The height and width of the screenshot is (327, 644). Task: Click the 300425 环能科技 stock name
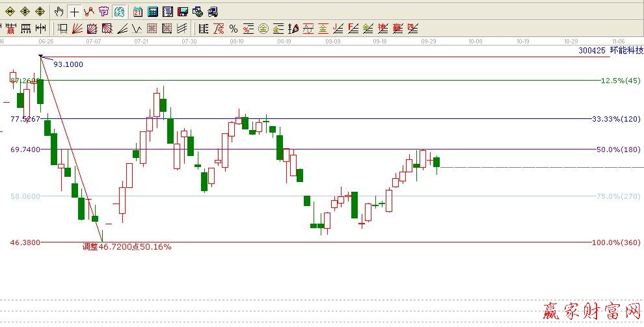click(x=610, y=50)
